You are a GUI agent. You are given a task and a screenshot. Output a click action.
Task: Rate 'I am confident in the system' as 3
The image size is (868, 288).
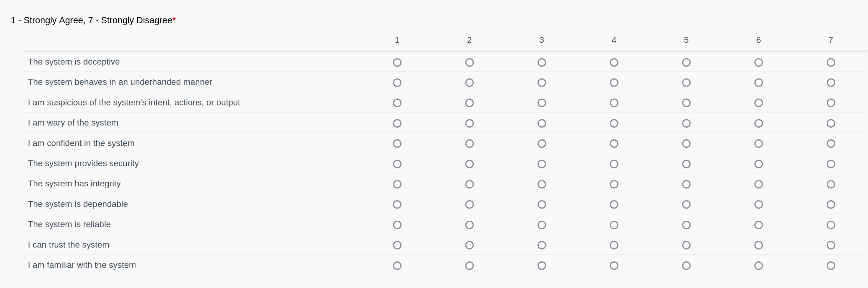point(542,144)
